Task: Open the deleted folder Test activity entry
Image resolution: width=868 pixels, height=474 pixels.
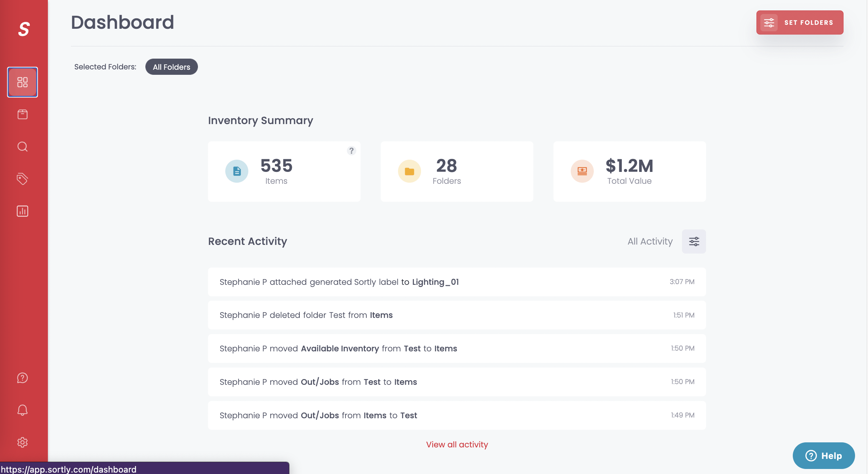Action: point(457,315)
